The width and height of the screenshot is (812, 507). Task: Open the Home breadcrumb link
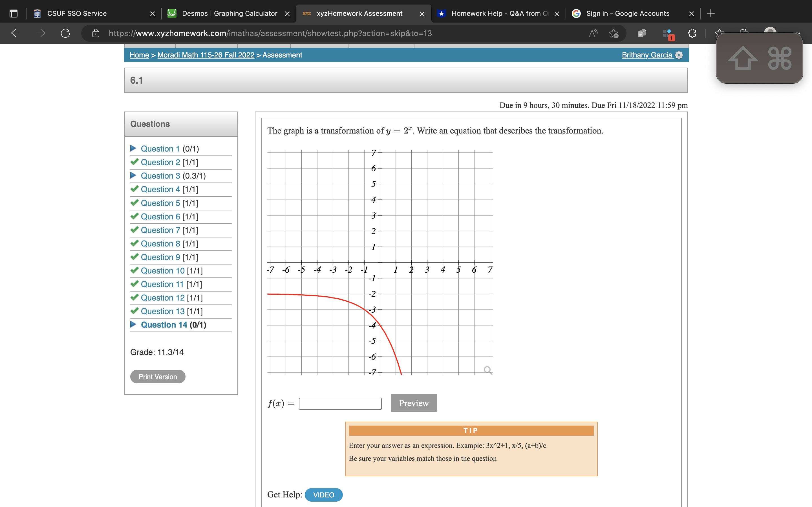coord(139,55)
